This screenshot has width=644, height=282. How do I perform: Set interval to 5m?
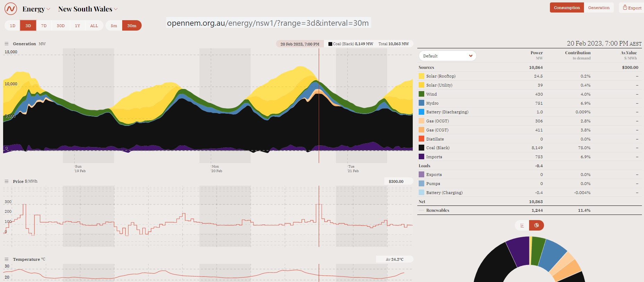[114, 26]
